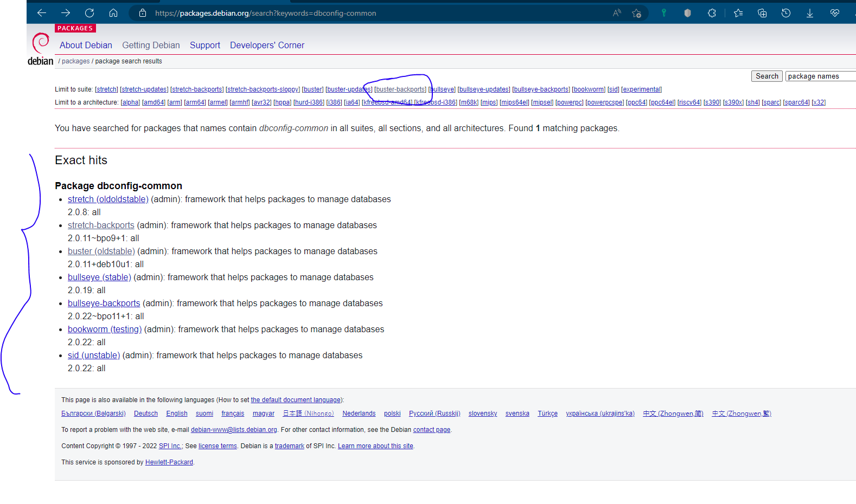The image size is (856, 504).
Task: Limit architecture to hurd-i386
Action: coord(309,102)
